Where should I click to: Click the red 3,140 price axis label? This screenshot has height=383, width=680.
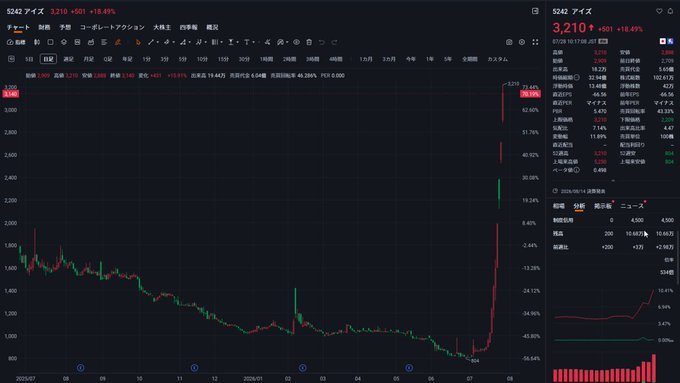(x=10, y=94)
